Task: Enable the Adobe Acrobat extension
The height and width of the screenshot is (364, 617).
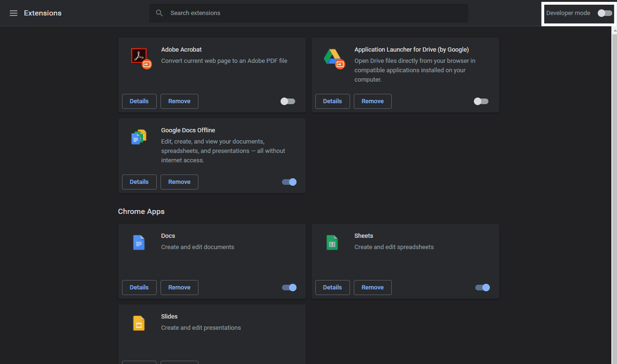Action: [288, 101]
